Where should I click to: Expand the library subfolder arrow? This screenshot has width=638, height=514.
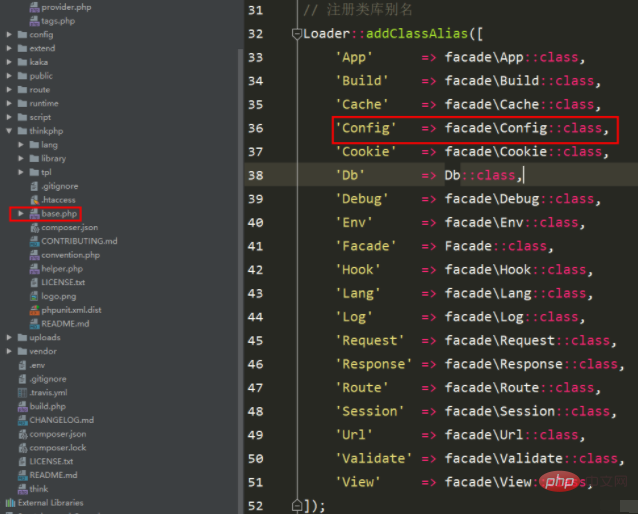click(21, 159)
